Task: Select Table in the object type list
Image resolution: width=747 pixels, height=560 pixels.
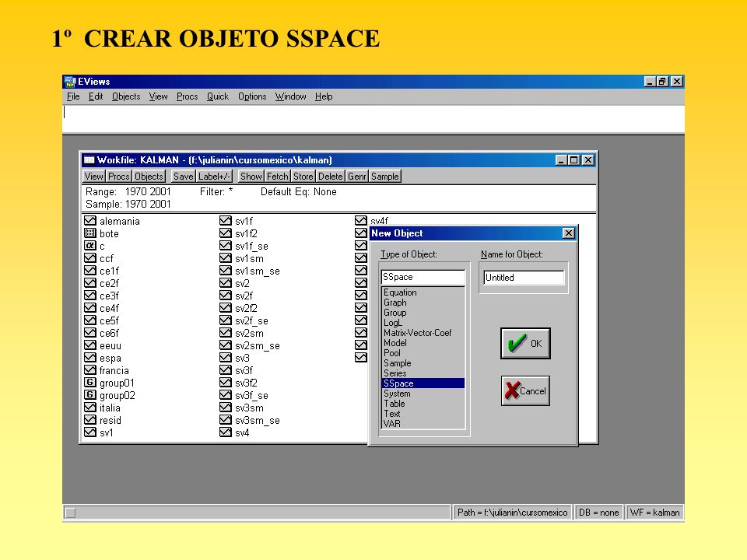Action: (x=423, y=404)
